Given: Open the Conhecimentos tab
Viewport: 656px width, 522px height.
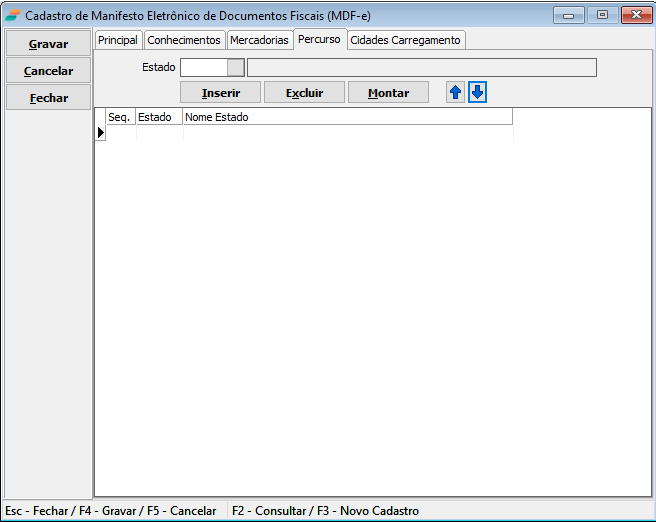Looking at the screenshot, I should click(184, 40).
